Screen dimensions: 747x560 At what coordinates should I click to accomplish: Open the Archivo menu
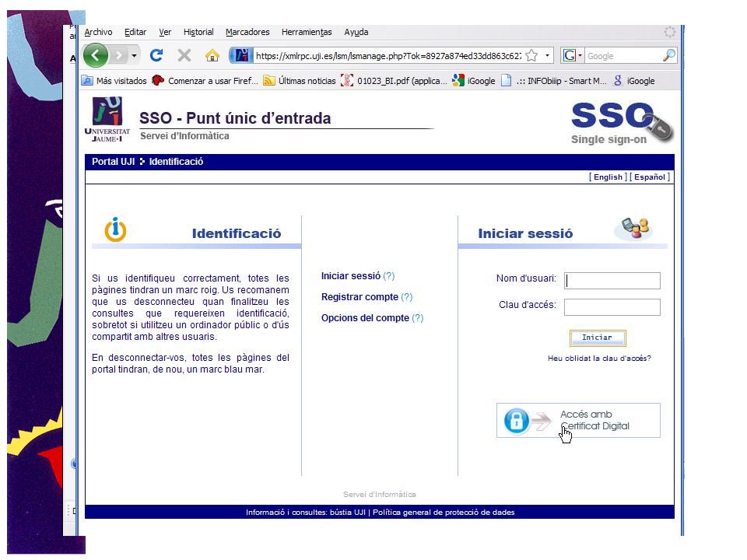[98, 32]
